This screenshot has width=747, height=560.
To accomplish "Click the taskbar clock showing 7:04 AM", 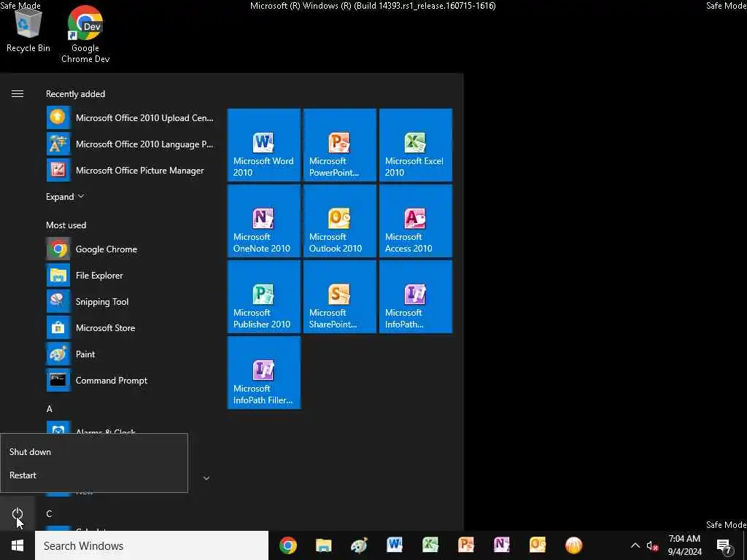I will click(x=684, y=545).
